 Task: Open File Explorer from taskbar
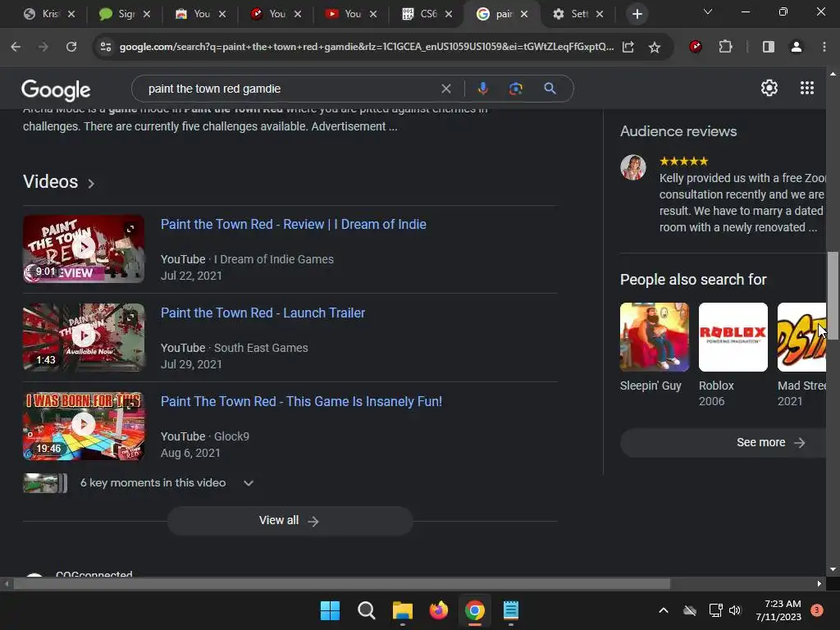pyautogui.click(x=402, y=610)
